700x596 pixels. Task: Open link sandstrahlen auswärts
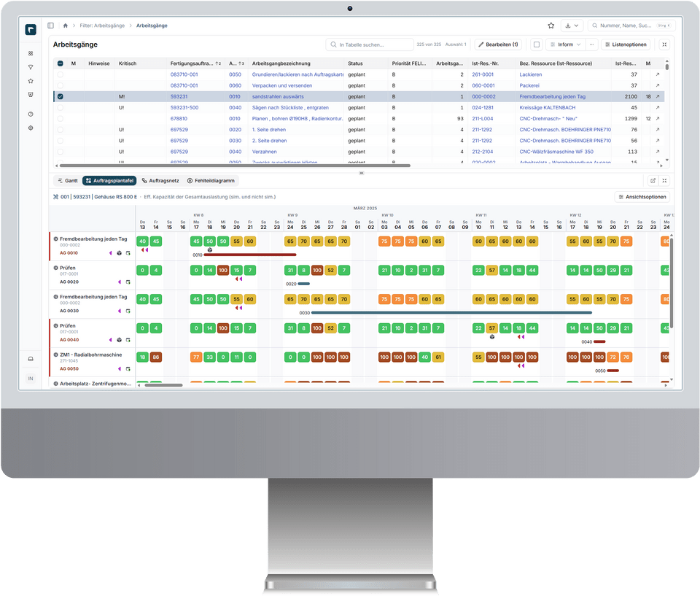(278, 96)
